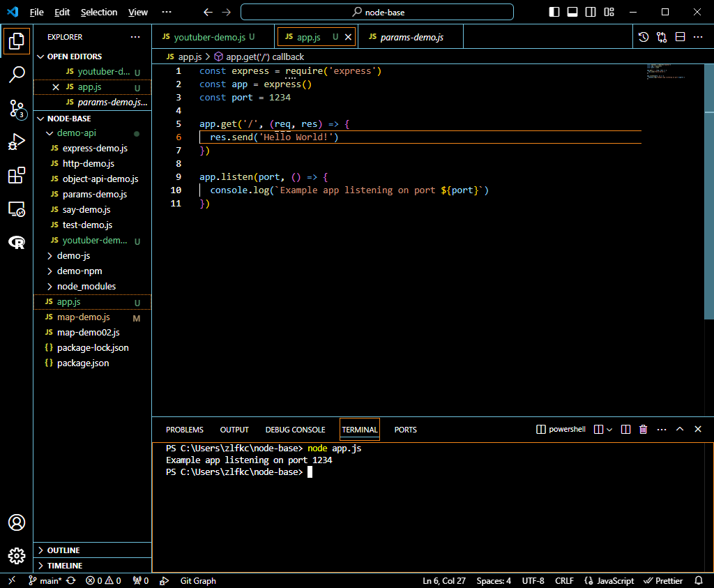Viewport: 714px width, 588px height.
Task: Open the View menu
Action: (x=138, y=13)
